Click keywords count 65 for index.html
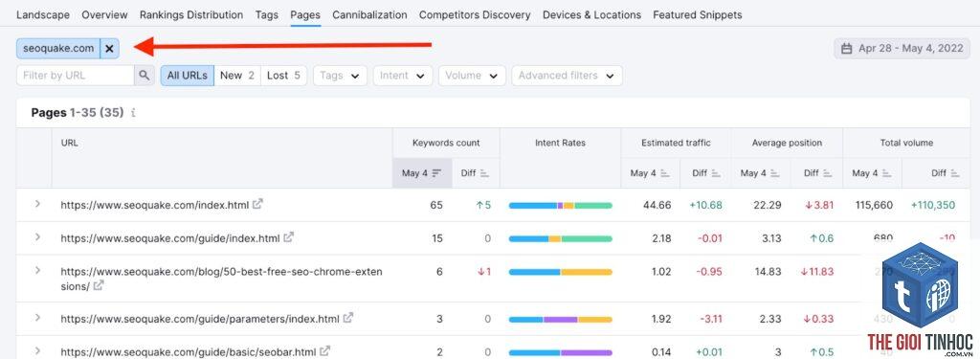This screenshot has height=359, width=980. 436,205
